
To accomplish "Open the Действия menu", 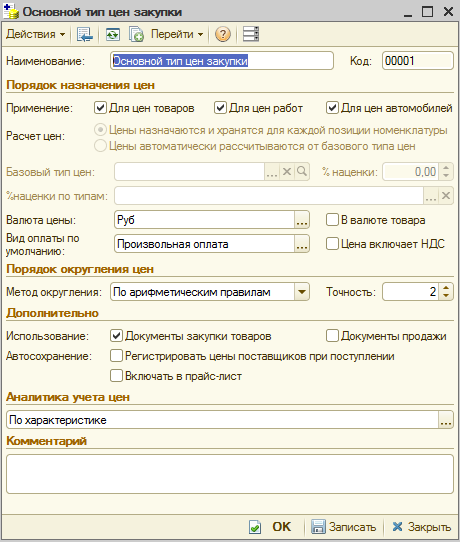I will (x=36, y=34).
